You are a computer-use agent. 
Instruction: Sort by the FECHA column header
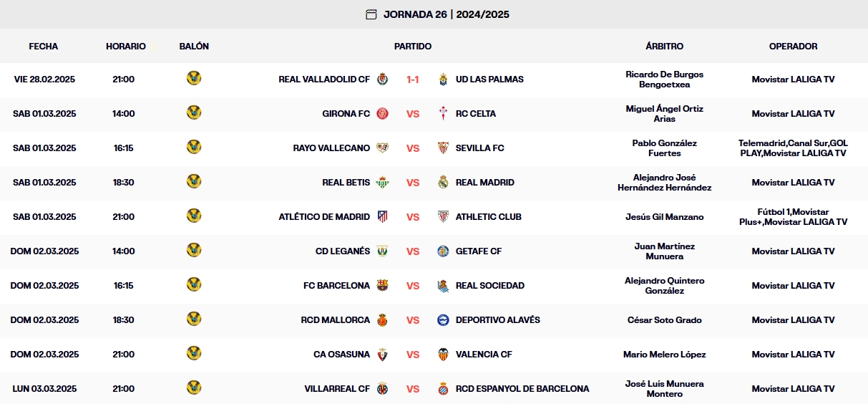point(44,47)
